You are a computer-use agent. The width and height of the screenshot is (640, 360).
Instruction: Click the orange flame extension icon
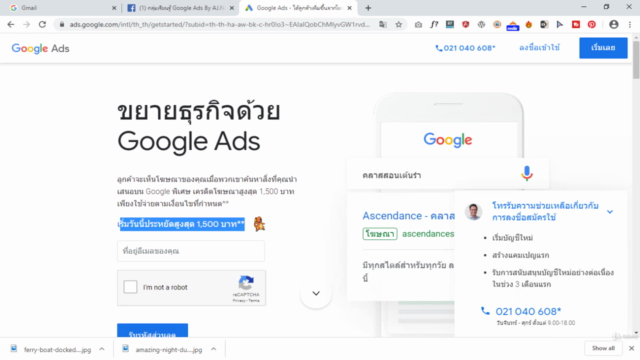tap(529, 24)
